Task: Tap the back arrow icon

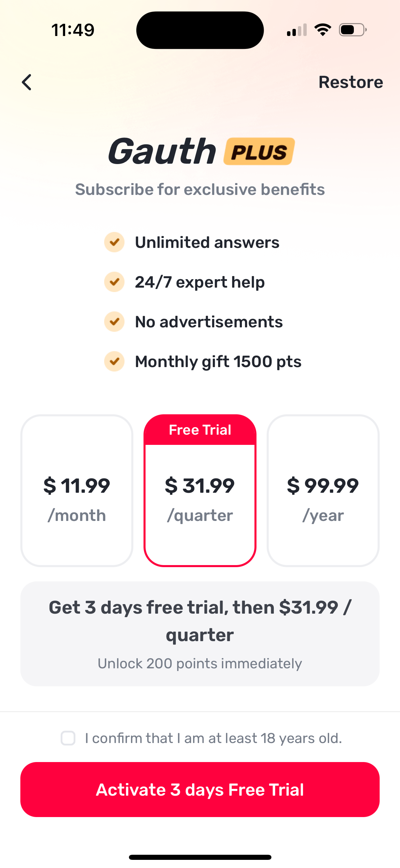Action: 27,82
